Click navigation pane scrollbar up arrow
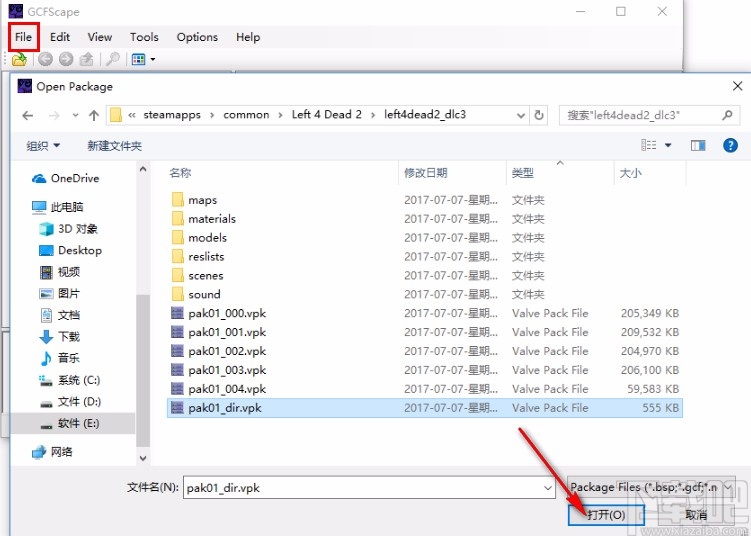The image size is (751, 536). coord(143,169)
